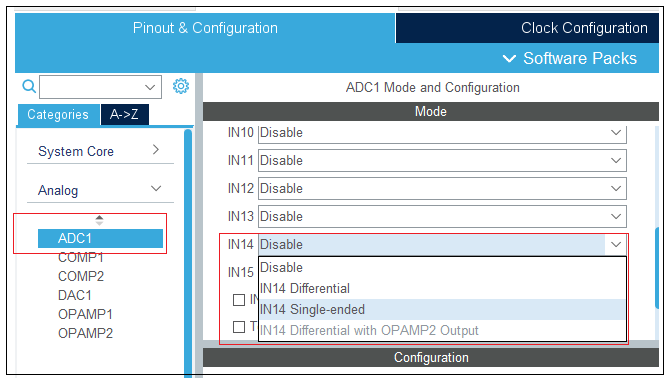Click the sort arrows above ADC1
672x382 pixels.
(99, 220)
